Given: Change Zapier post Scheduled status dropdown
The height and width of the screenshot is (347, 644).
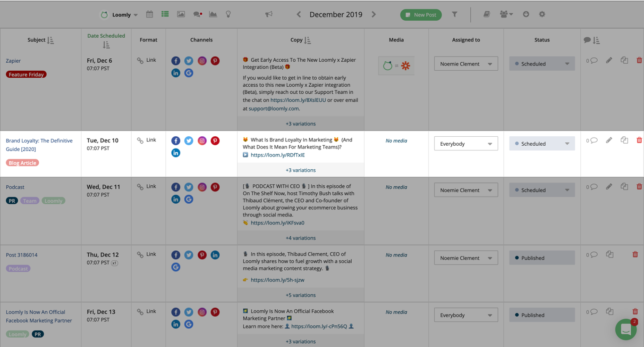Looking at the screenshot, I should coord(542,64).
